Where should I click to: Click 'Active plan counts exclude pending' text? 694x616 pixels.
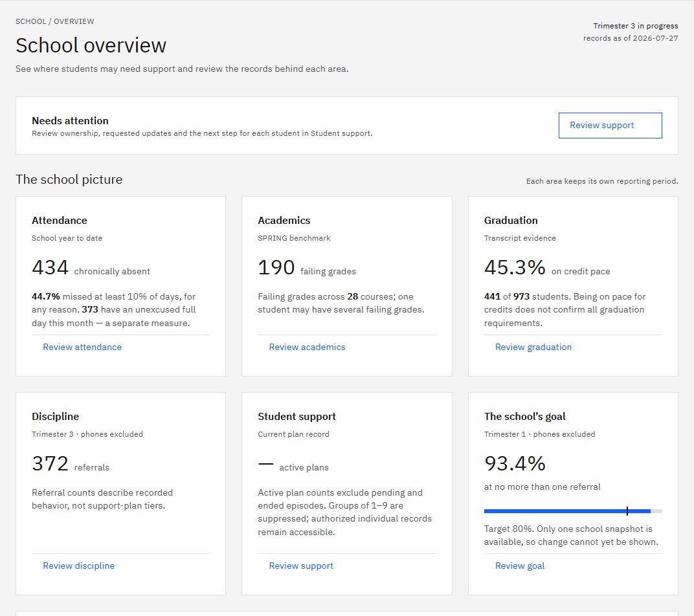pos(344,512)
